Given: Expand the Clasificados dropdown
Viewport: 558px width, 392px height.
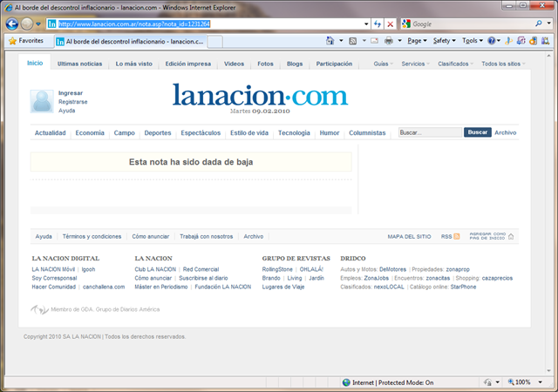Looking at the screenshot, I should 455,64.
